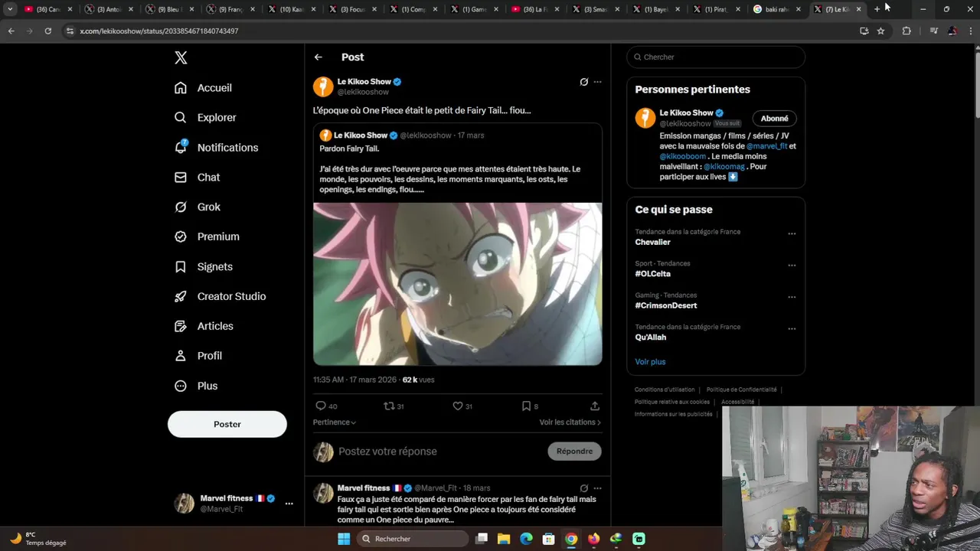Bookmark page with star icon
This screenshot has width=980, height=551.
[x=880, y=31]
